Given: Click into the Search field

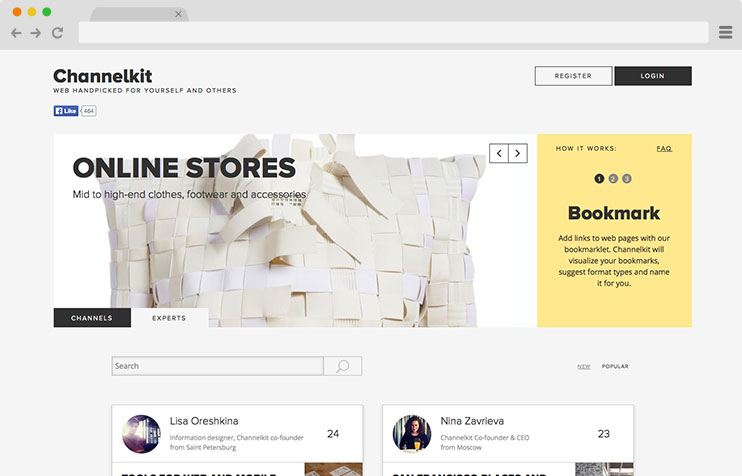Looking at the screenshot, I should tap(218, 366).
